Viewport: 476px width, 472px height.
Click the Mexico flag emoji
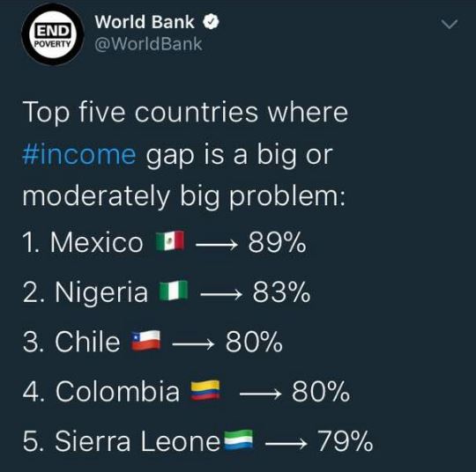tap(170, 241)
